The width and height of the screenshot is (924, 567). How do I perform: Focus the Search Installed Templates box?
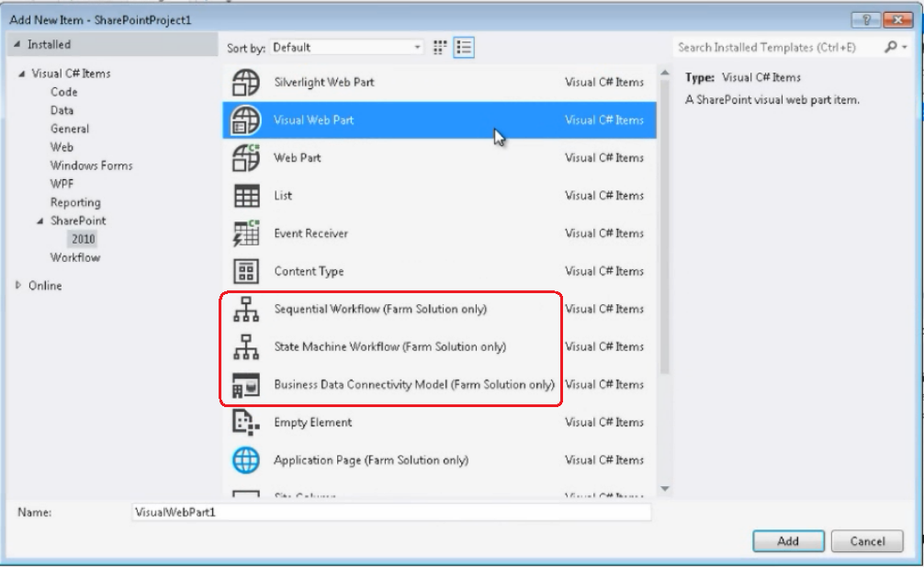point(778,47)
